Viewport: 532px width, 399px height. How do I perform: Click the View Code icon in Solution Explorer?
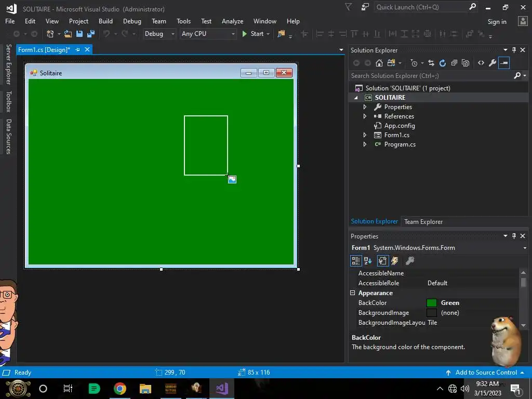pyautogui.click(x=481, y=63)
